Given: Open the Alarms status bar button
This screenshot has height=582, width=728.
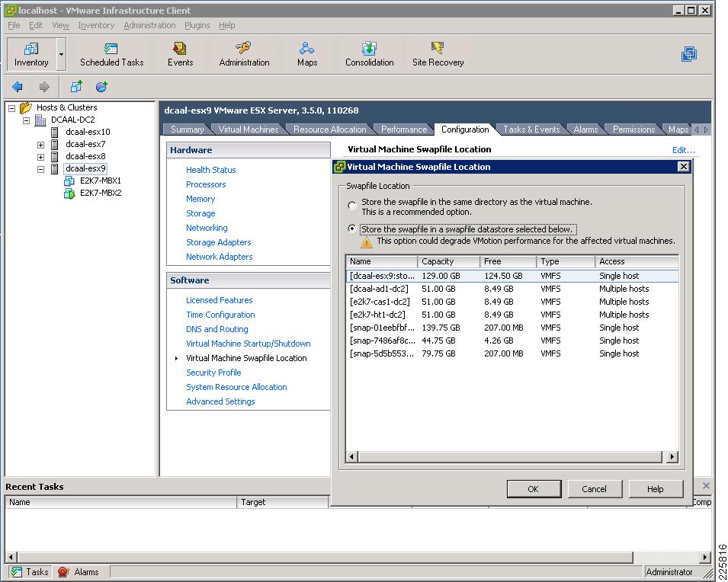Looking at the screenshot, I should (79, 572).
